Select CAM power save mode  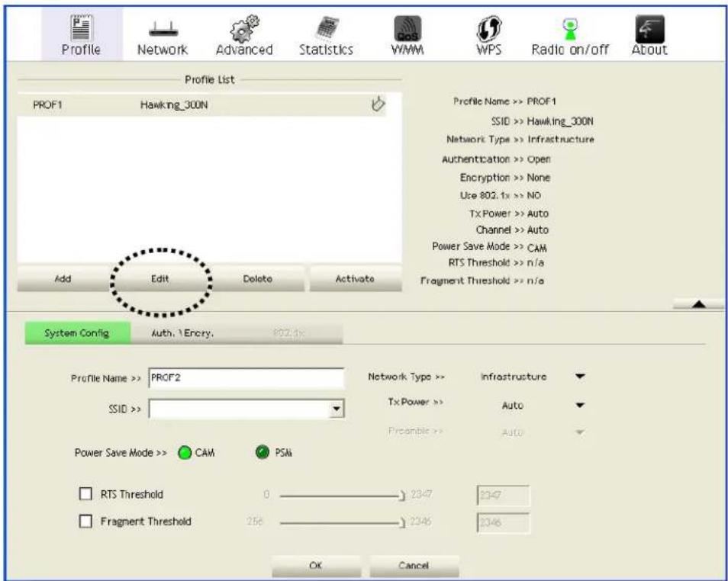click(x=185, y=453)
